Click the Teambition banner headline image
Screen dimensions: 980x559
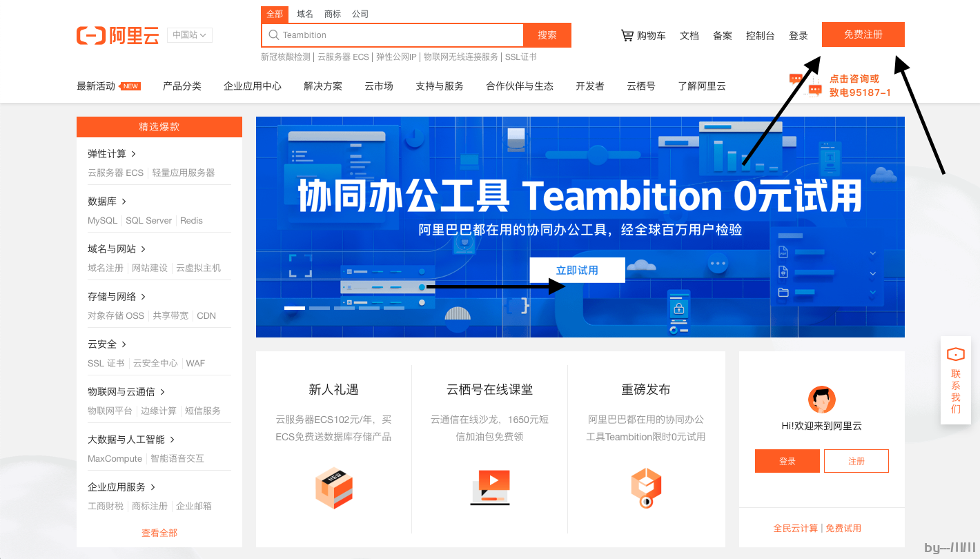point(580,197)
